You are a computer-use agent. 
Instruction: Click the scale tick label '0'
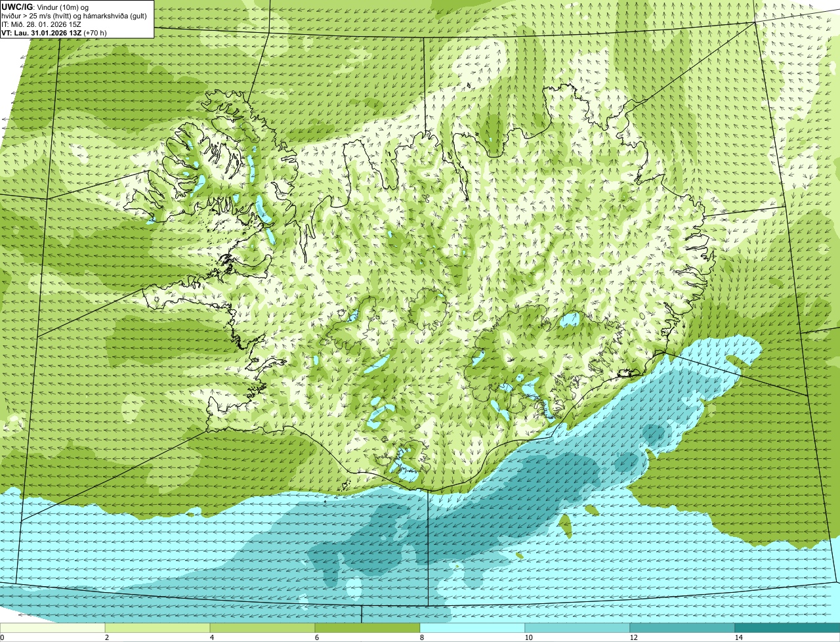coord(2,637)
